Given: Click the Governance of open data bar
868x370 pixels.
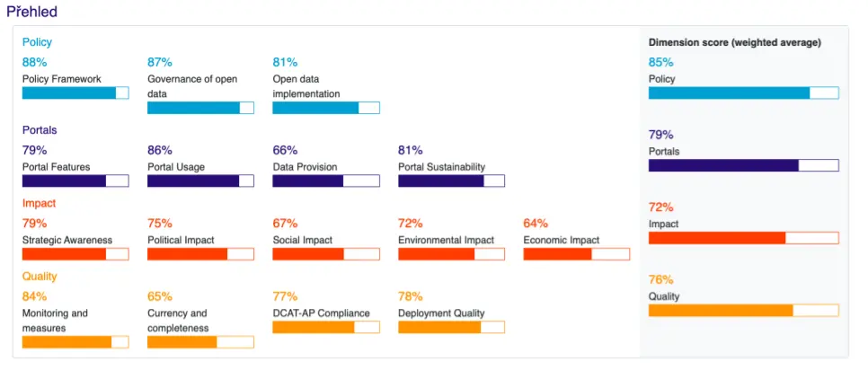Looking at the screenshot, I should click(x=200, y=108).
